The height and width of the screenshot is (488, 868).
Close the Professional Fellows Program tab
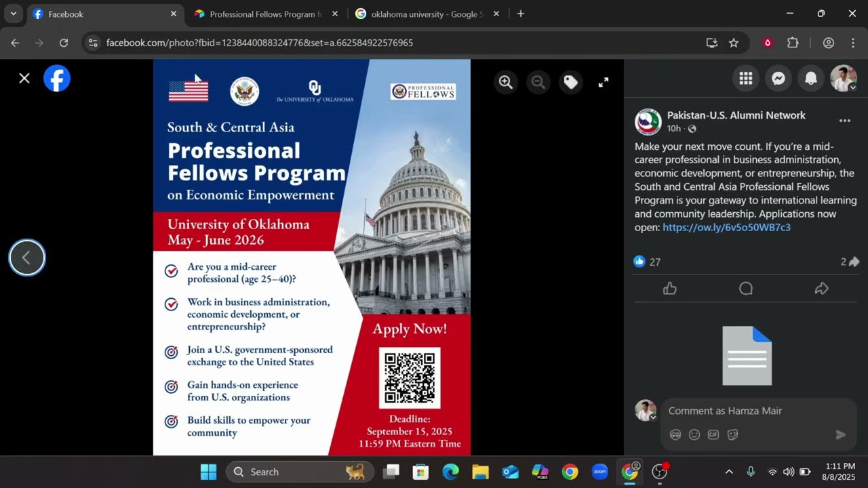point(335,14)
